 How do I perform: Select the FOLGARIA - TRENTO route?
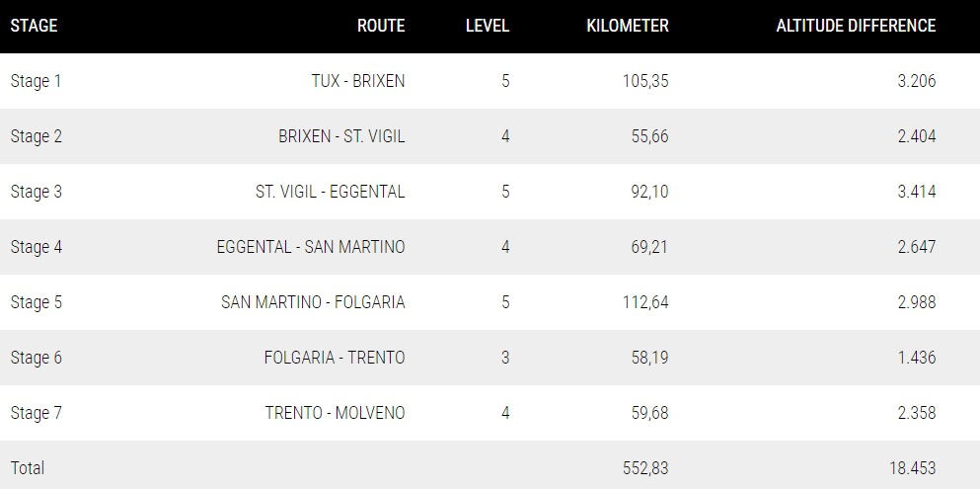click(335, 358)
